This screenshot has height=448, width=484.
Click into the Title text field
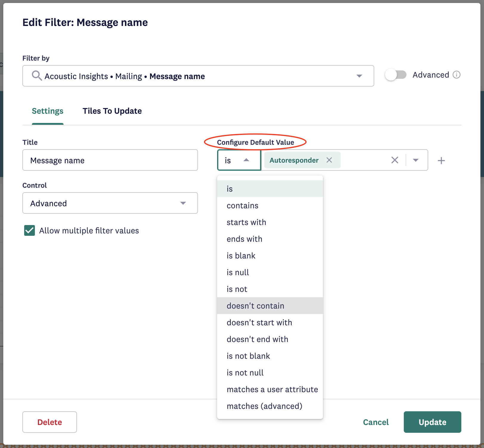pos(110,160)
